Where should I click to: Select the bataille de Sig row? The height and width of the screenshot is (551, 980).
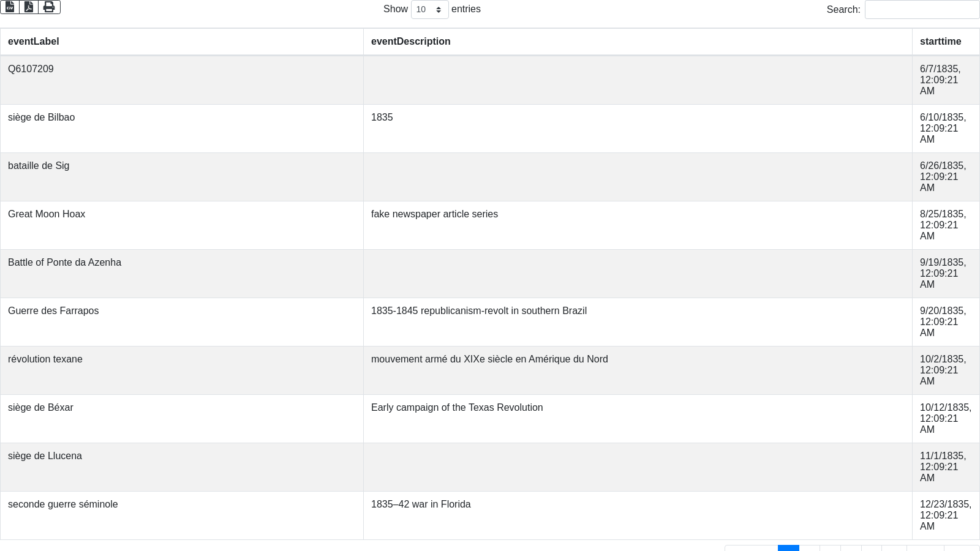39,166
